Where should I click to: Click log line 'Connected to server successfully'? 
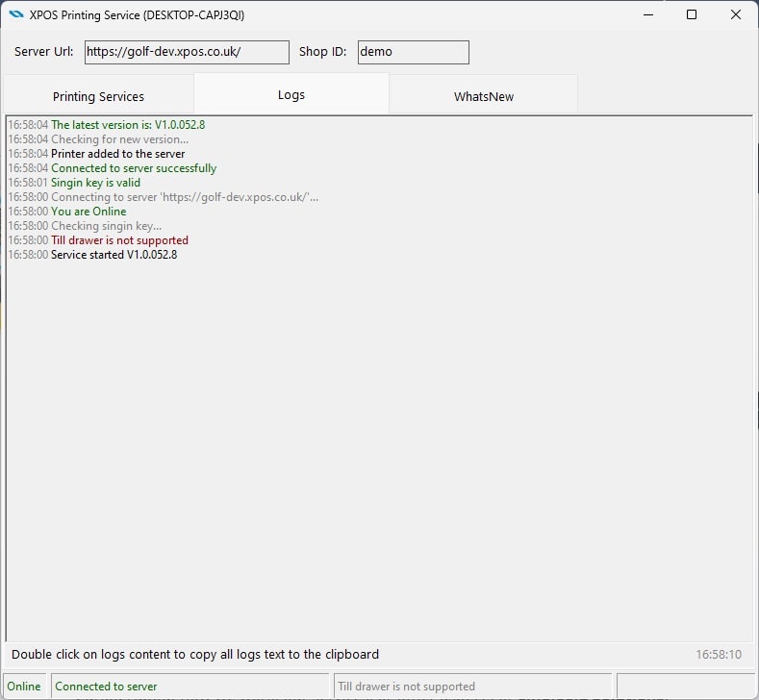113,168
